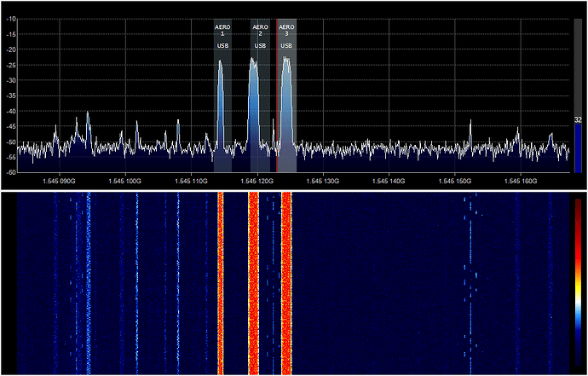Click the 1.545 130G frequency label
588x376 pixels.
323,182
